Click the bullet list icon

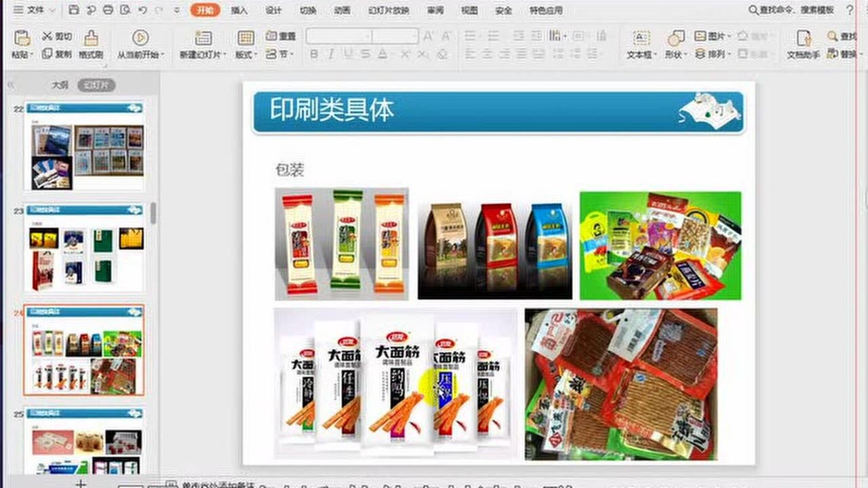click(x=471, y=36)
